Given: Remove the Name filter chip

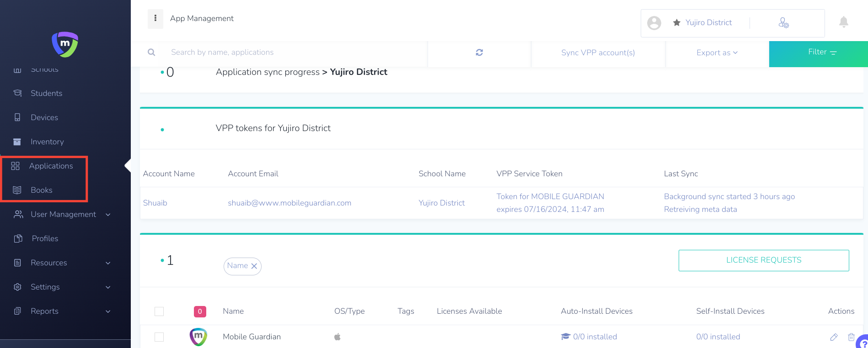Looking at the screenshot, I should 254,266.
